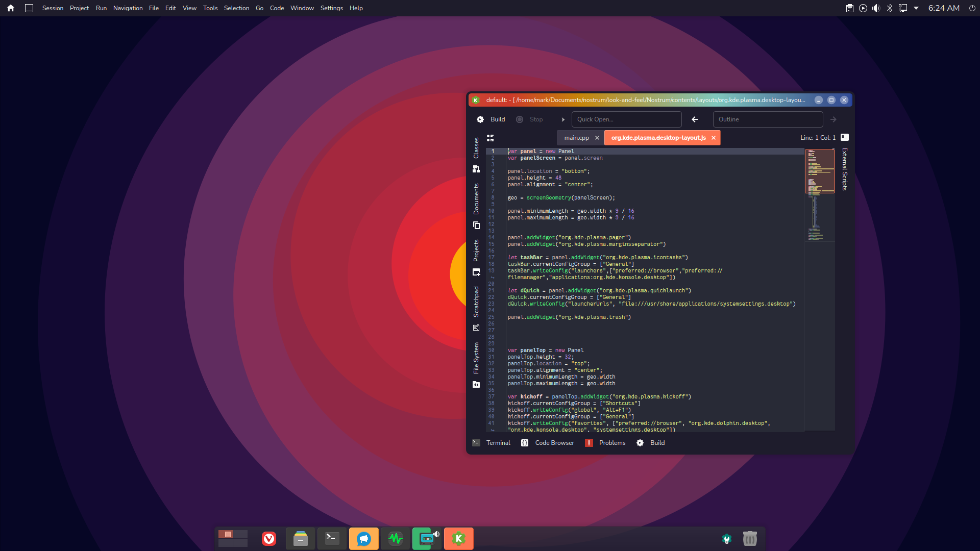Open the Quick Open field dropdown

tap(627, 119)
